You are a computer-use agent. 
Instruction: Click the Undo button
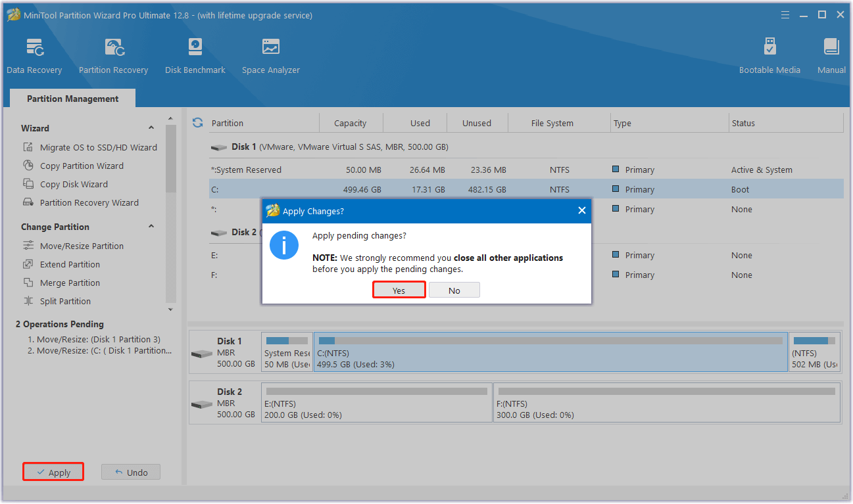(x=131, y=472)
